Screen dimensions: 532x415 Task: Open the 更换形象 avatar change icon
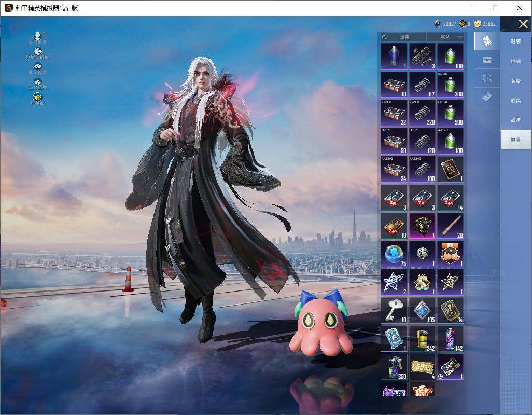37,37
